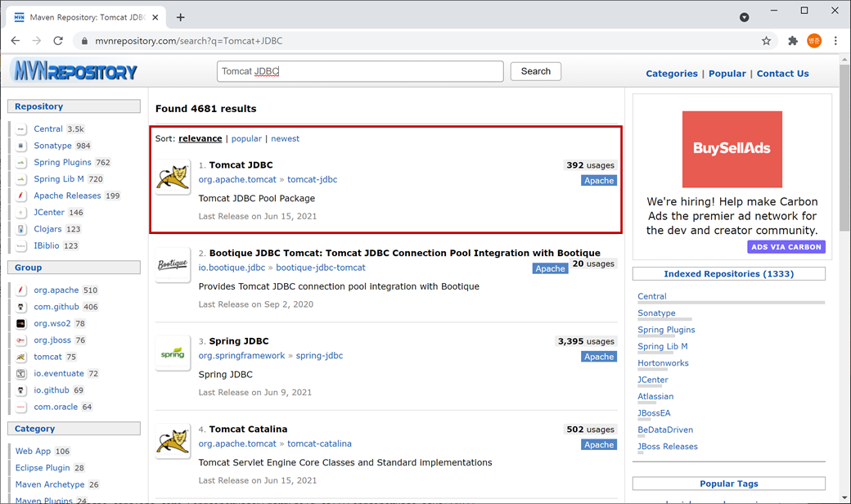This screenshot has width=851, height=504.
Task: Click the MVNRepository logo
Action: pyautogui.click(x=75, y=70)
